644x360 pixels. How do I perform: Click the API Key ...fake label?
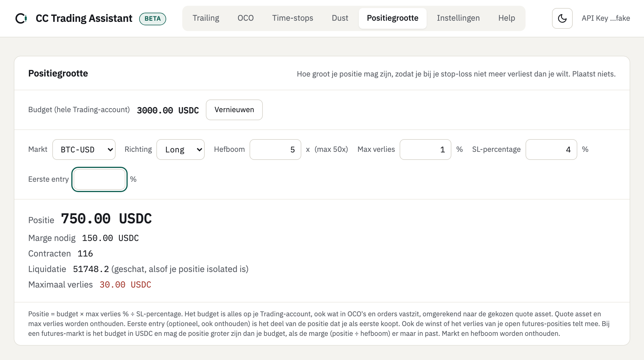[x=606, y=18]
